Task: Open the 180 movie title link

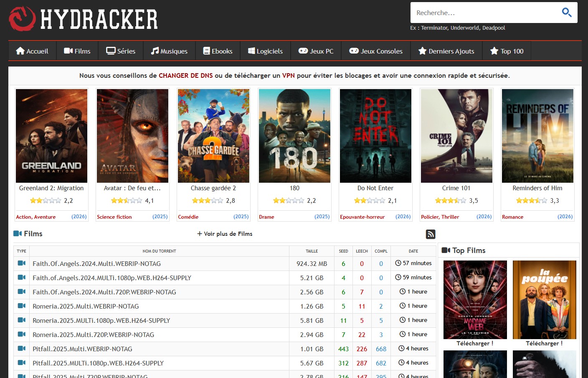Action: pyautogui.click(x=294, y=188)
